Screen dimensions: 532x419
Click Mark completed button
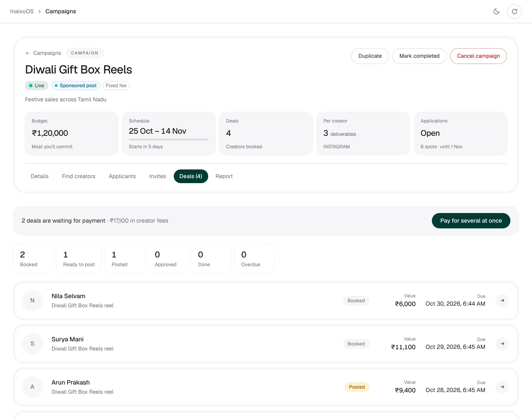(x=419, y=56)
